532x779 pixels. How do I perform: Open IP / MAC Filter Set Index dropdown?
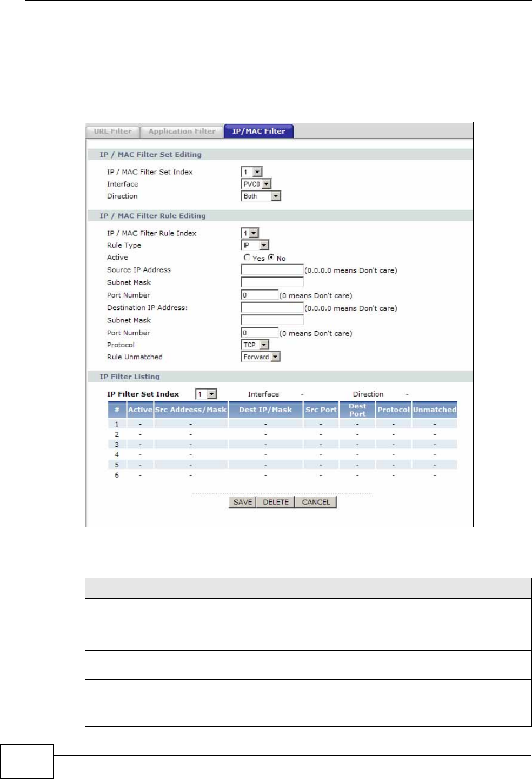(251, 172)
